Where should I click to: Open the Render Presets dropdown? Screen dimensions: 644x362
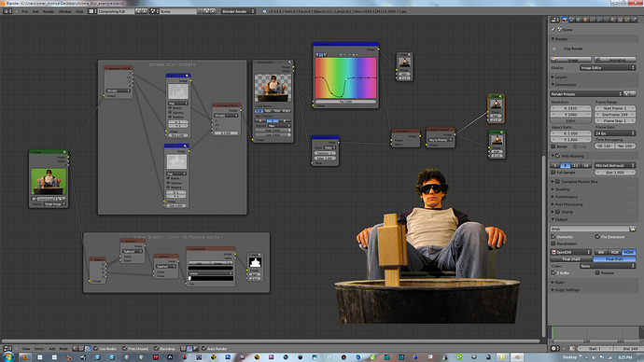[586, 94]
